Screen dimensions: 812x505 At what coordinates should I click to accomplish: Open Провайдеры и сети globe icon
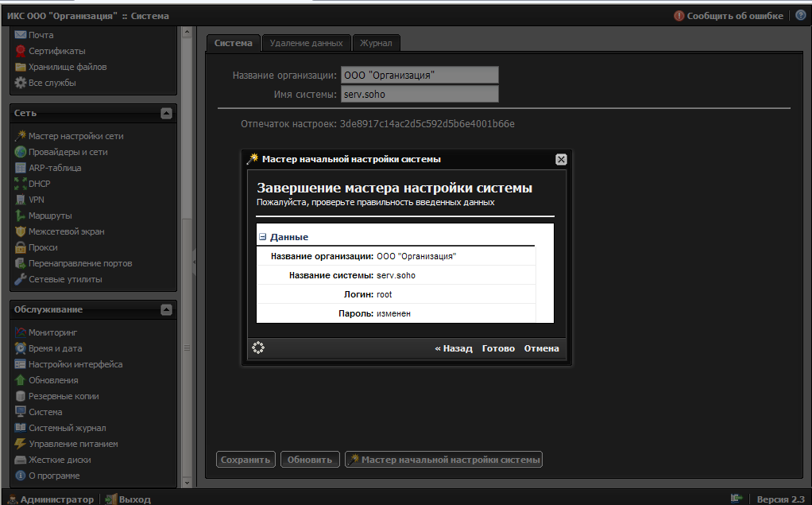point(20,152)
